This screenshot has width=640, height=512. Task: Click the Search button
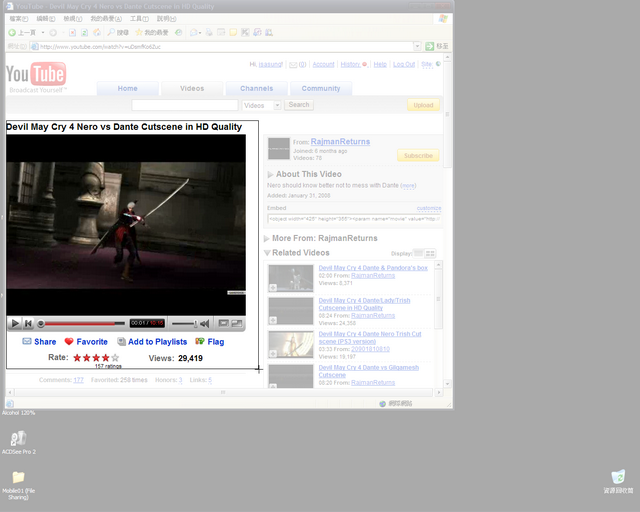click(x=299, y=105)
